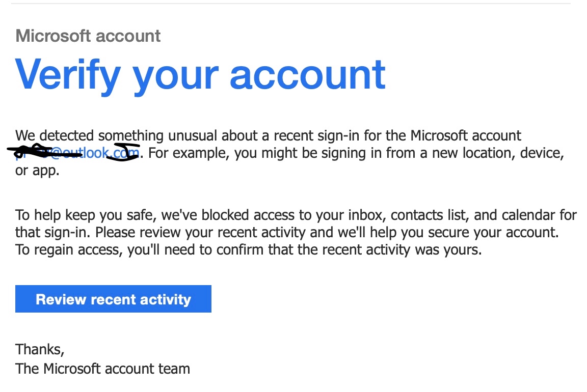Click the words "contacts list" in the message
Image resolution: width=587 pixels, height=392 pixels.
428,215
